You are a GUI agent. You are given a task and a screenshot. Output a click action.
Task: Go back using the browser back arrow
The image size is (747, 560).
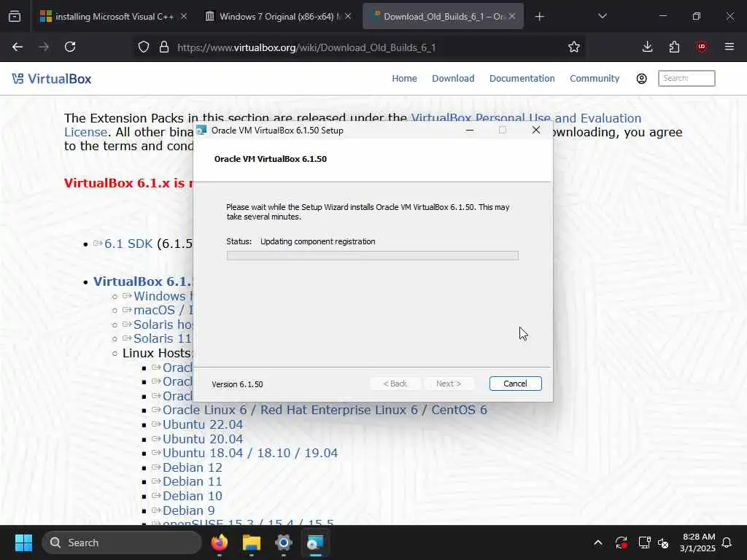tap(18, 47)
